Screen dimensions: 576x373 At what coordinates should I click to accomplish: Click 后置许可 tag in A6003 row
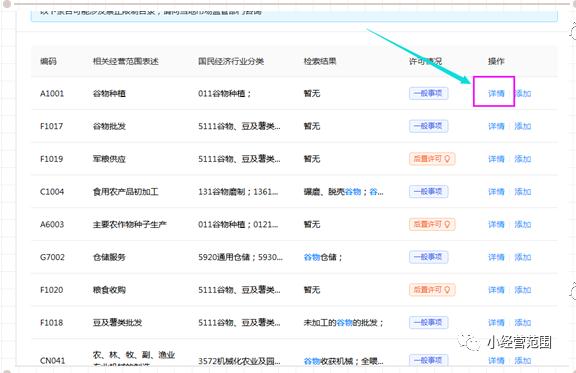(432, 224)
